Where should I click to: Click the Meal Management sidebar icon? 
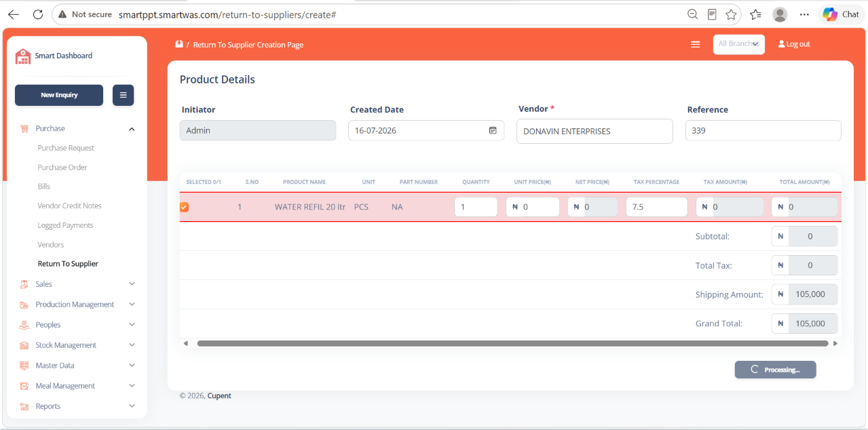24,386
